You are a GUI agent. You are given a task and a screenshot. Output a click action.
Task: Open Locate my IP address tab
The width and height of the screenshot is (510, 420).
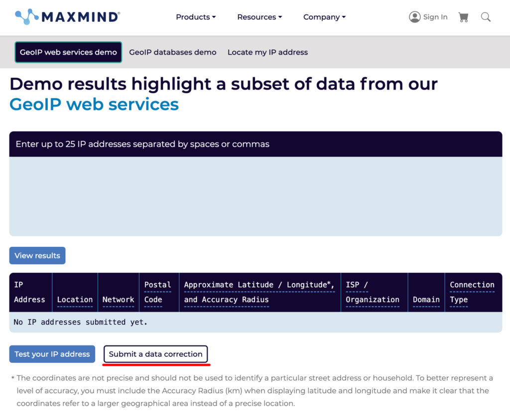[x=267, y=52]
